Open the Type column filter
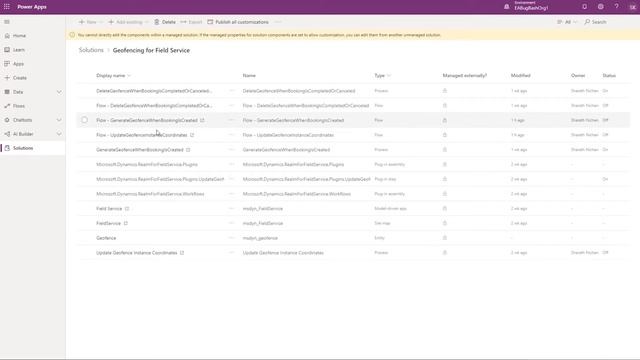Image resolution: width=640 pixels, height=360 pixels. (382, 76)
